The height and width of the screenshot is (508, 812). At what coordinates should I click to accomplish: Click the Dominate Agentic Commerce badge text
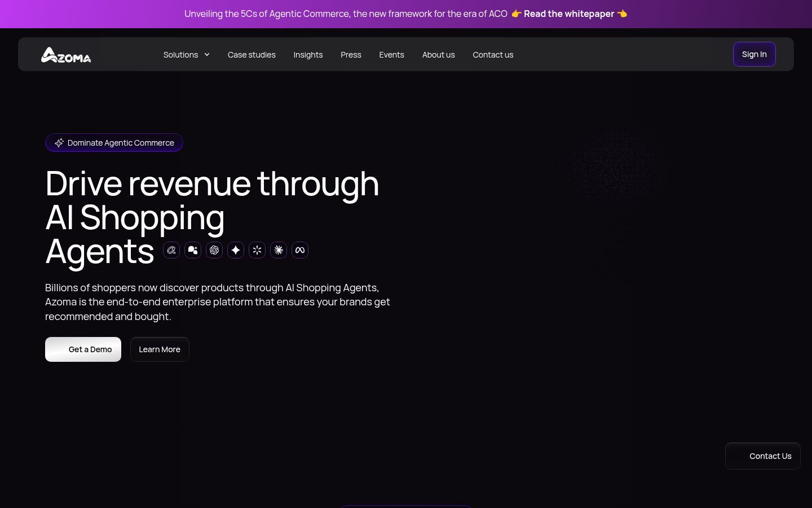(121, 143)
